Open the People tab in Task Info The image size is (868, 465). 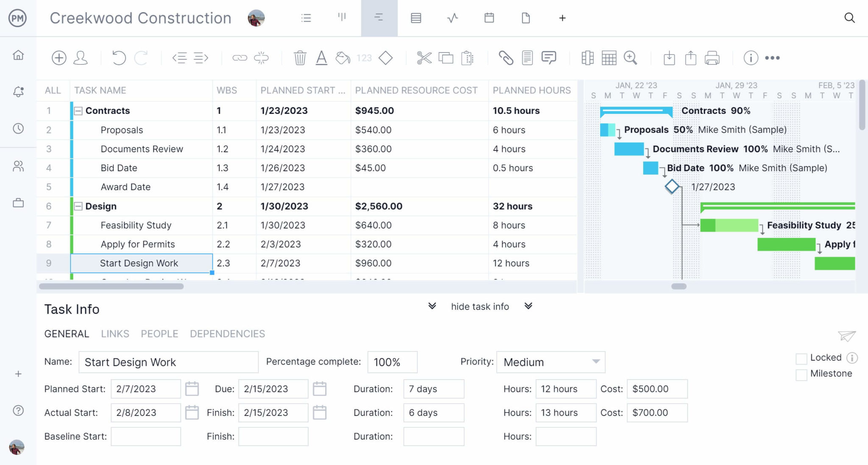coord(159,334)
